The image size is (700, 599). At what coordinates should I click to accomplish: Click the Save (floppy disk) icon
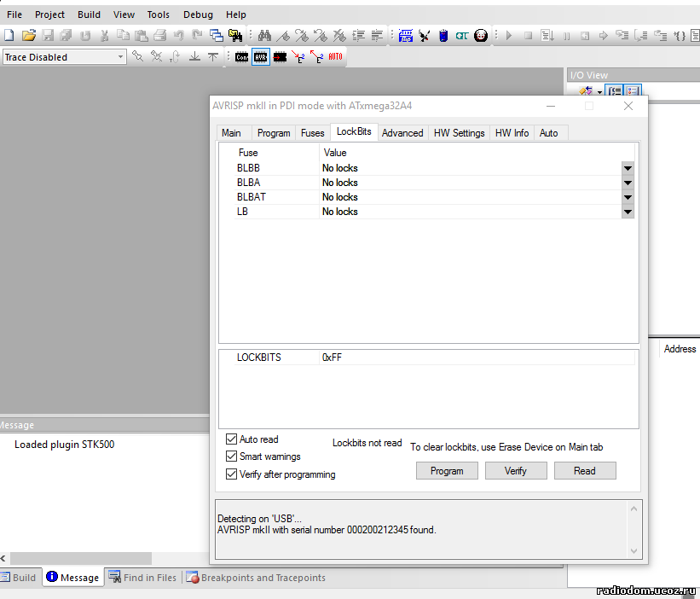pyautogui.click(x=48, y=35)
